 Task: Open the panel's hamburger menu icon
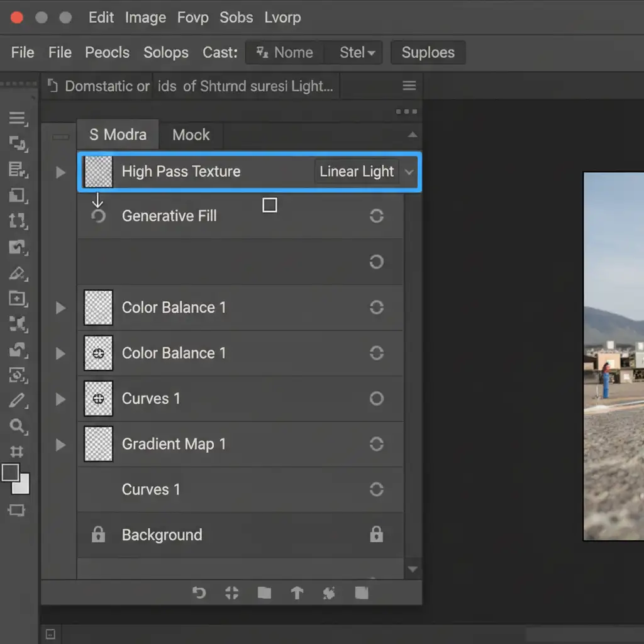pyautogui.click(x=409, y=86)
